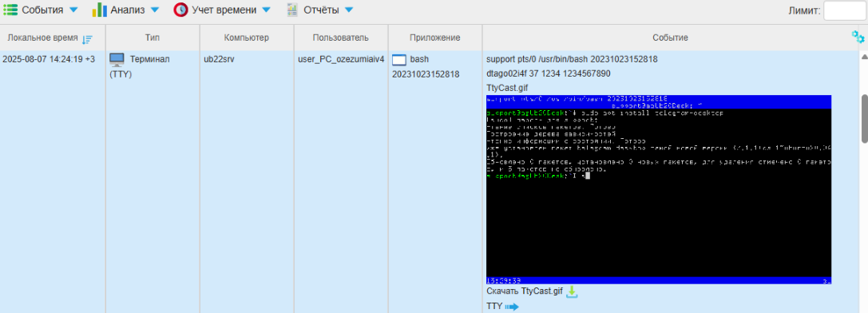Click the Учет времени clock icon
Viewport: 868px width, 313px height.
coord(180,10)
